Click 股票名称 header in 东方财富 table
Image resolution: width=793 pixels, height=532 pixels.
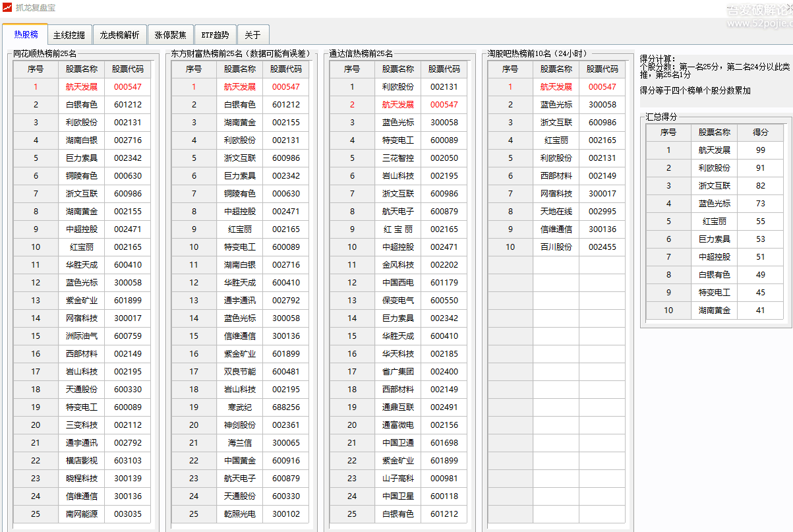tap(239, 69)
